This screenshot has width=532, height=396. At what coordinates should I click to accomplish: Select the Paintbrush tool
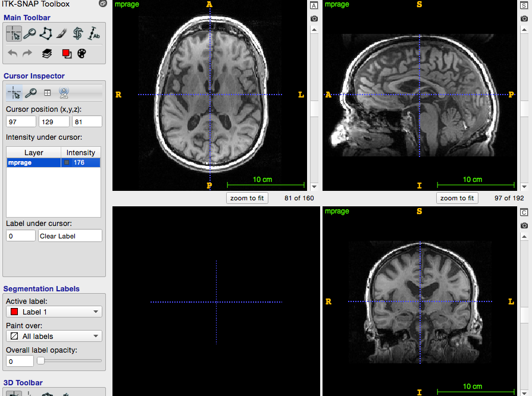62,33
